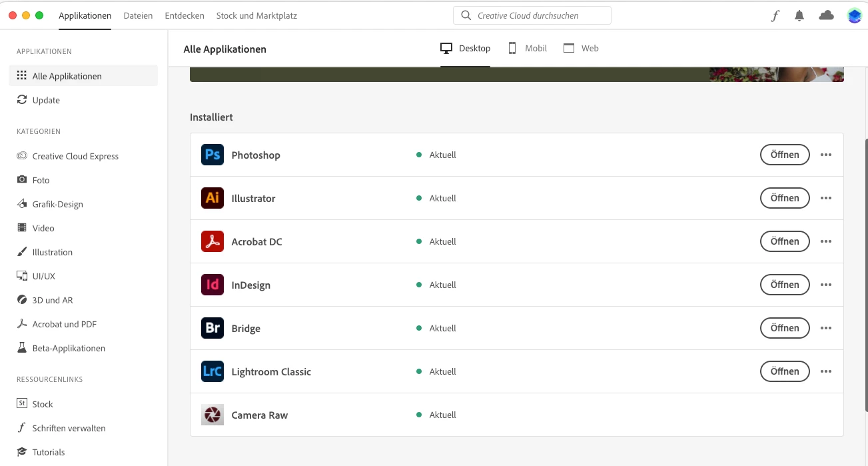Open the fonts icon in top bar

click(775, 15)
